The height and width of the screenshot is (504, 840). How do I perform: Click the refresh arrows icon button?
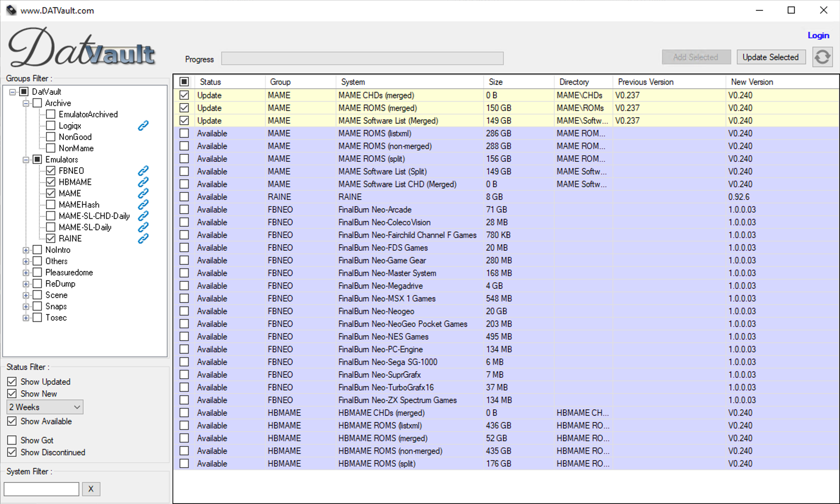[x=822, y=57]
